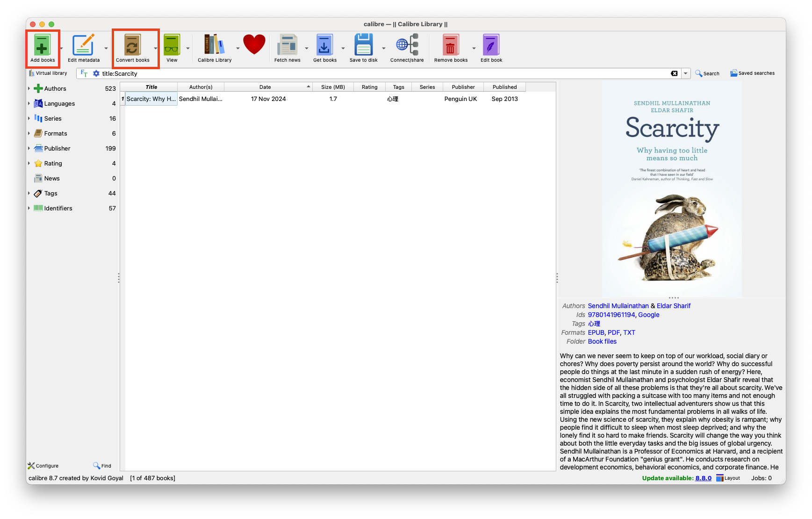Screen dimensions: 812x519
Task: Sort by Author(s) column header
Action: click(201, 87)
